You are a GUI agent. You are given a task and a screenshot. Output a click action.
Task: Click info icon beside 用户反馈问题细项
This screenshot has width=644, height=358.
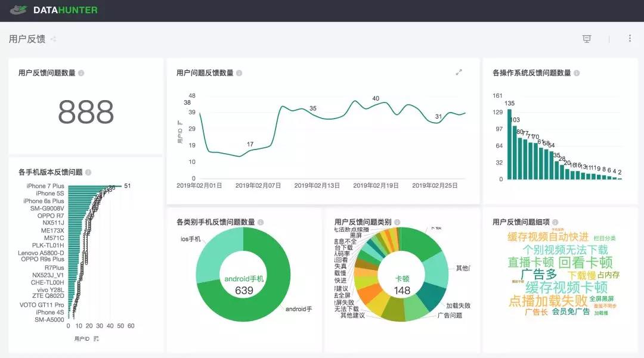click(555, 222)
